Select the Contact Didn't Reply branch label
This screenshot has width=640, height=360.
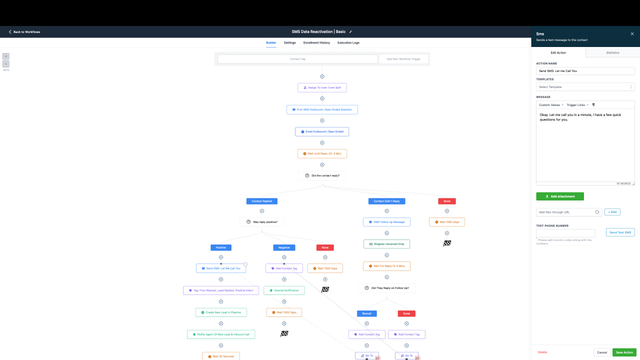point(387,201)
